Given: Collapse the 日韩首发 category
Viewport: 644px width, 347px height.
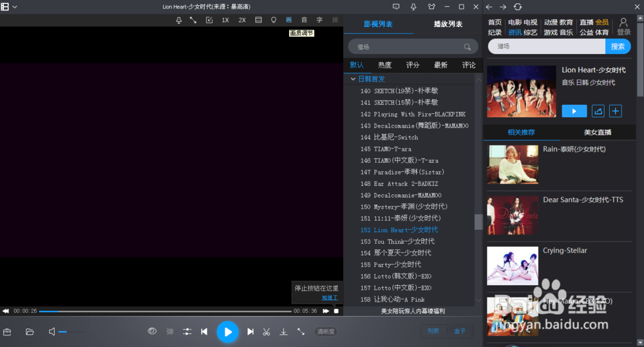Looking at the screenshot, I should pos(353,79).
